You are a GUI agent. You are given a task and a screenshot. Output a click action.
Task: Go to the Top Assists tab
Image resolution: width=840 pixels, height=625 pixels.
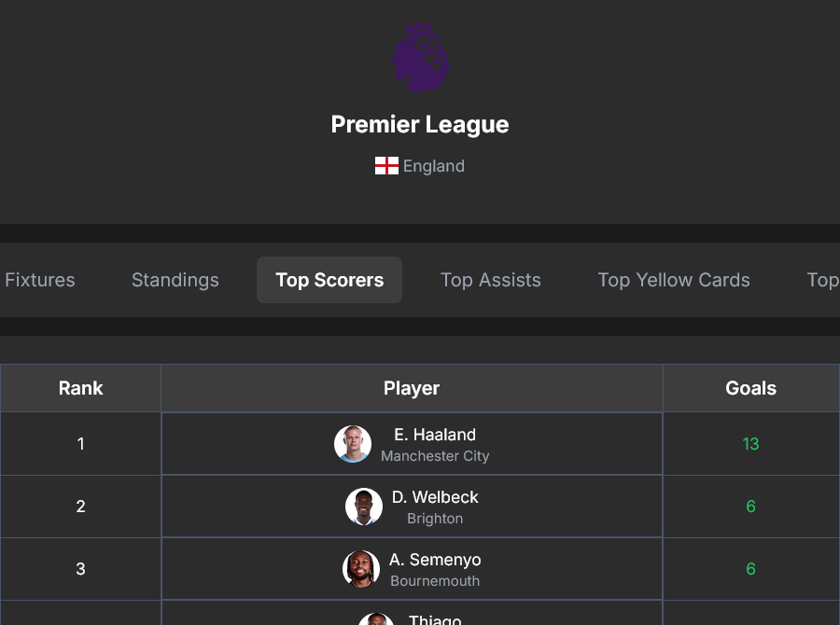pyautogui.click(x=491, y=280)
